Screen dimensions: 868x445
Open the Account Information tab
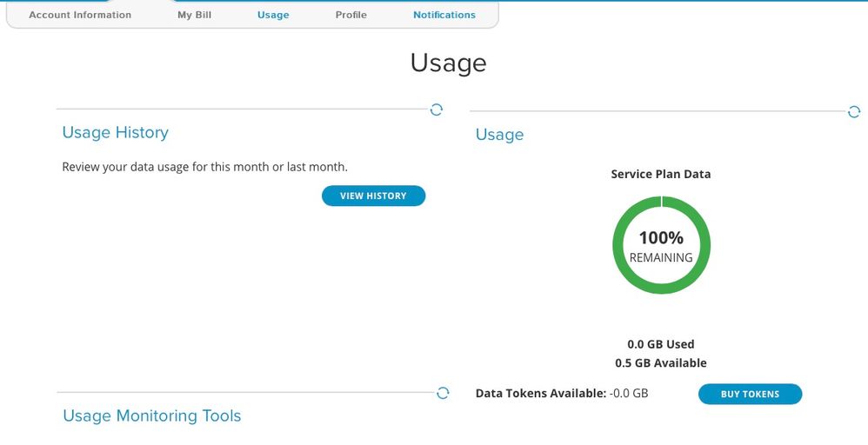tap(80, 15)
